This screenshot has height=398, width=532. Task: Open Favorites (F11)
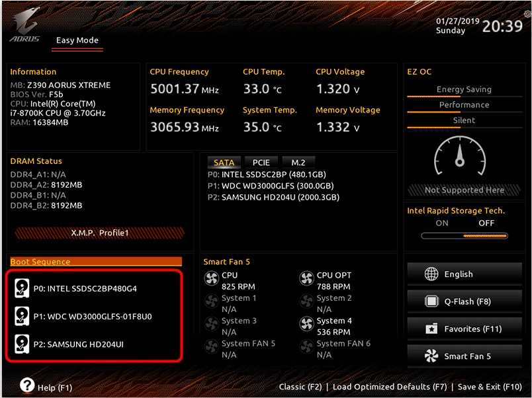click(x=465, y=329)
